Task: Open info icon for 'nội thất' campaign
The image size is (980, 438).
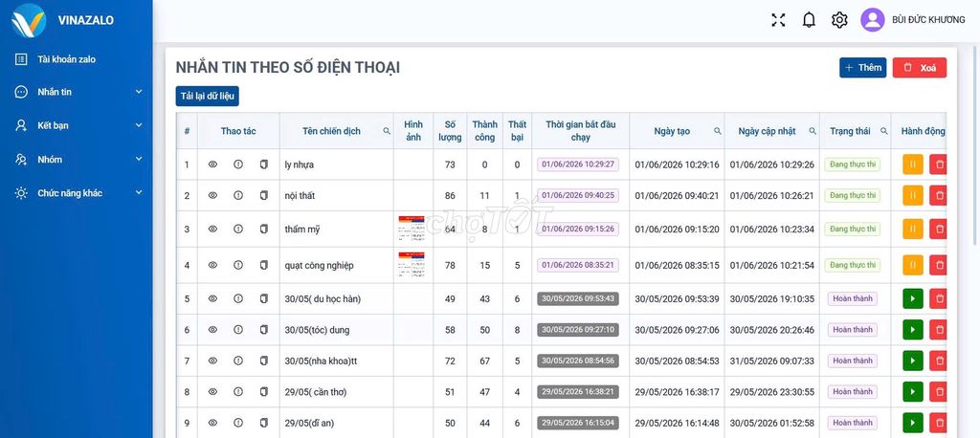Action: pyautogui.click(x=238, y=195)
